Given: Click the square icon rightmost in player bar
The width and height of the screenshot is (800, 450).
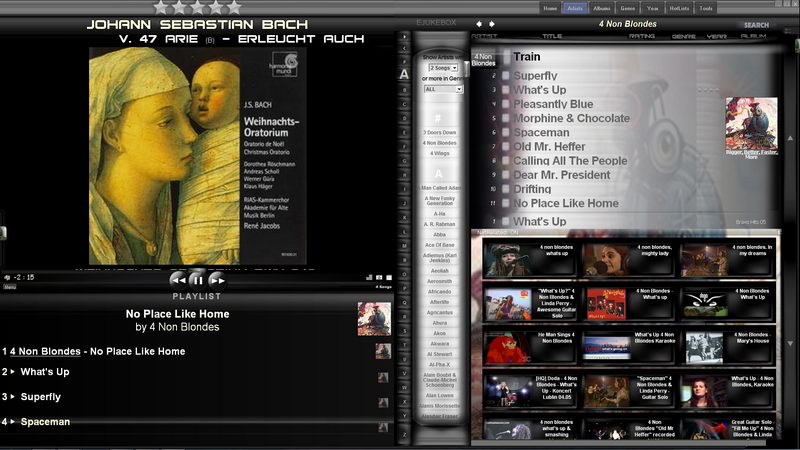Looking at the screenshot, I should 389,278.
